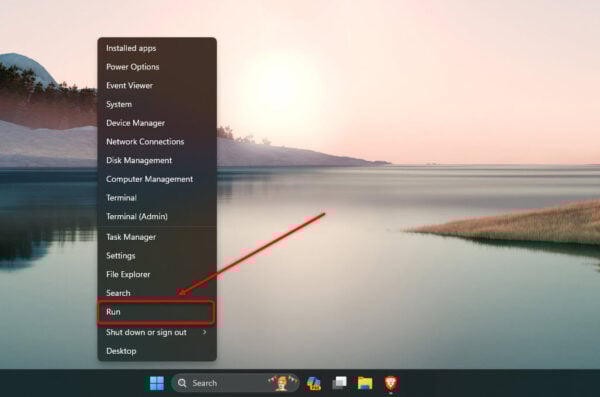Launch Terminal from the menu

coord(157,198)
